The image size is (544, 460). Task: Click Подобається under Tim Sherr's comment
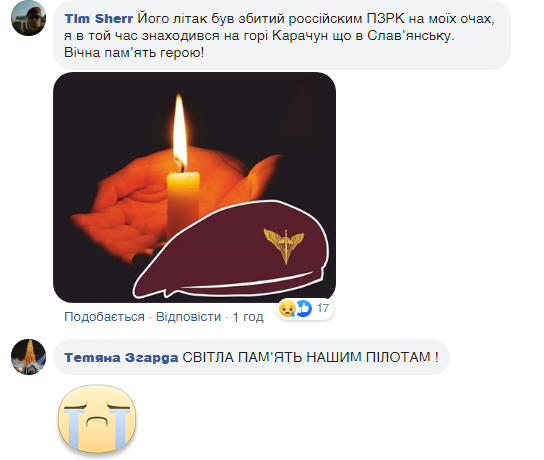[x=104, y=317]
